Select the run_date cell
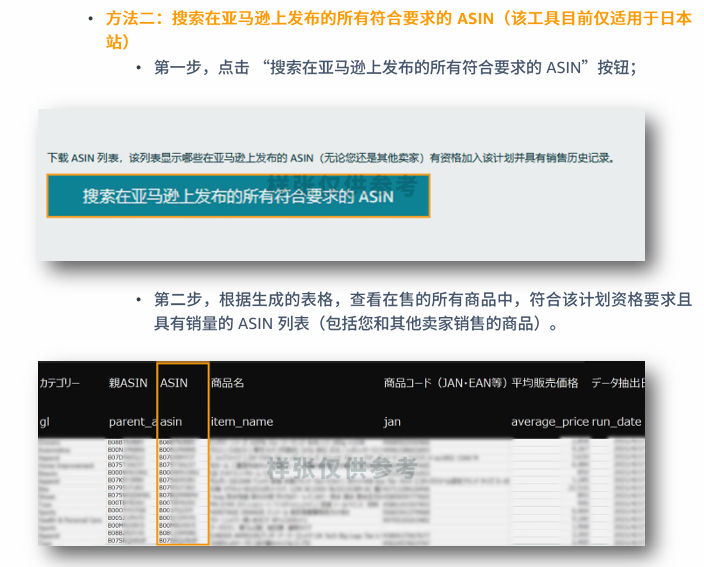This screenshot has height=567, width=704. [x=616, y=422]
